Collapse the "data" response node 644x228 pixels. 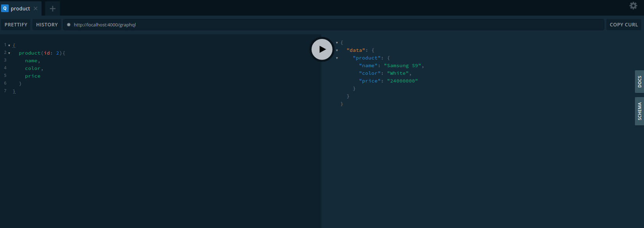coord(337,50)
